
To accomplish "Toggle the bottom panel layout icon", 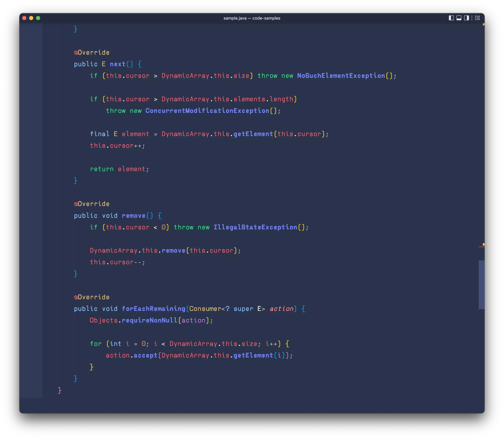I will pos(459,18).
